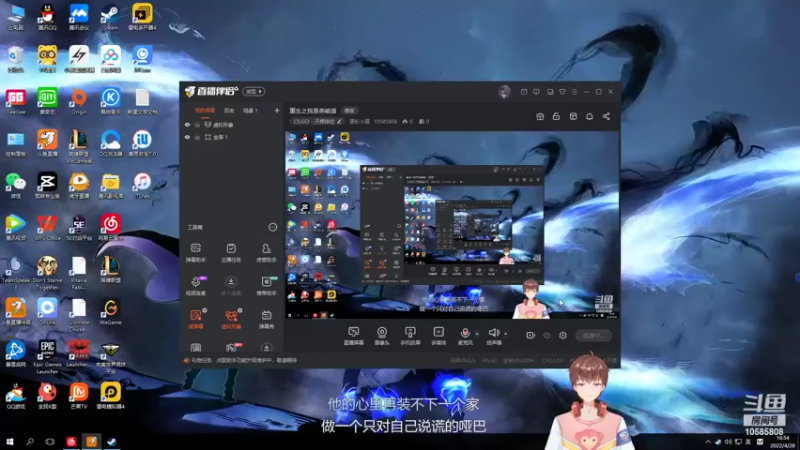Image resolution: width=800 pixels, height=450 pixels.
Task: Click the Steam icon in taskbar
Action: (x=111, y=442)
